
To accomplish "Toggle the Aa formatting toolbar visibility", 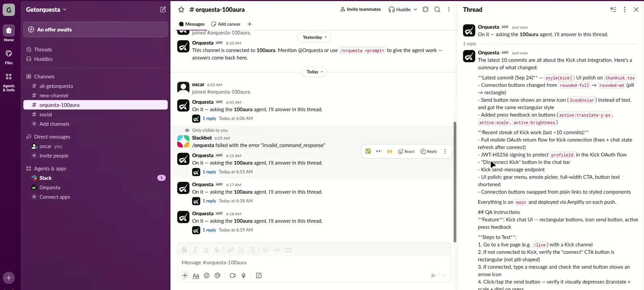I will (196, 276).
